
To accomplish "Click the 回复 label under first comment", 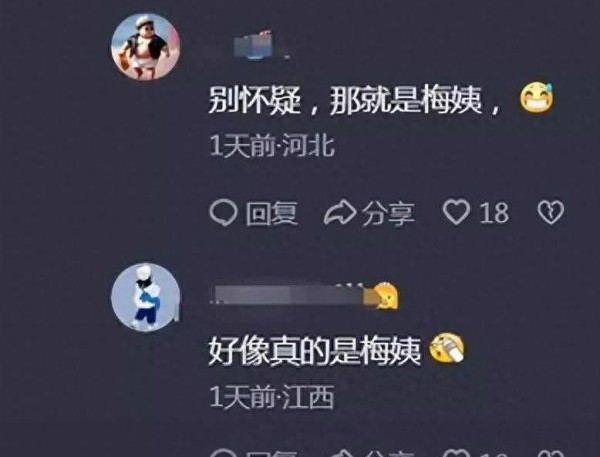I will (271, 213).
